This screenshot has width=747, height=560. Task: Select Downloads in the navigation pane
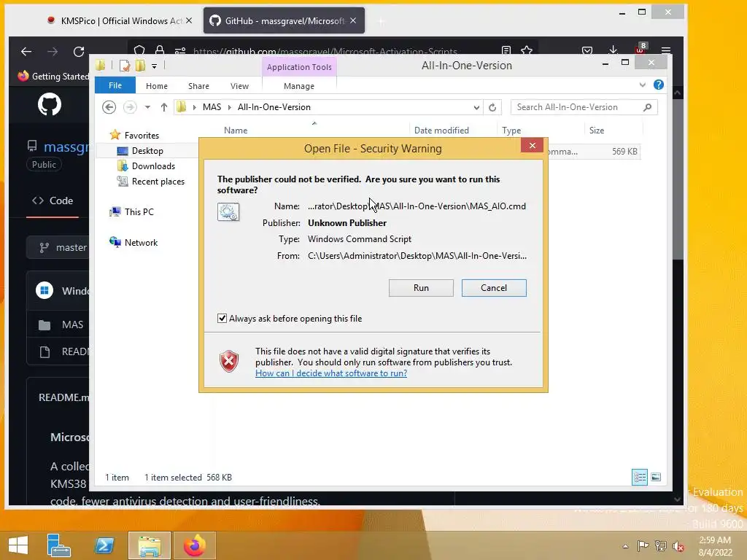[153, 166]
